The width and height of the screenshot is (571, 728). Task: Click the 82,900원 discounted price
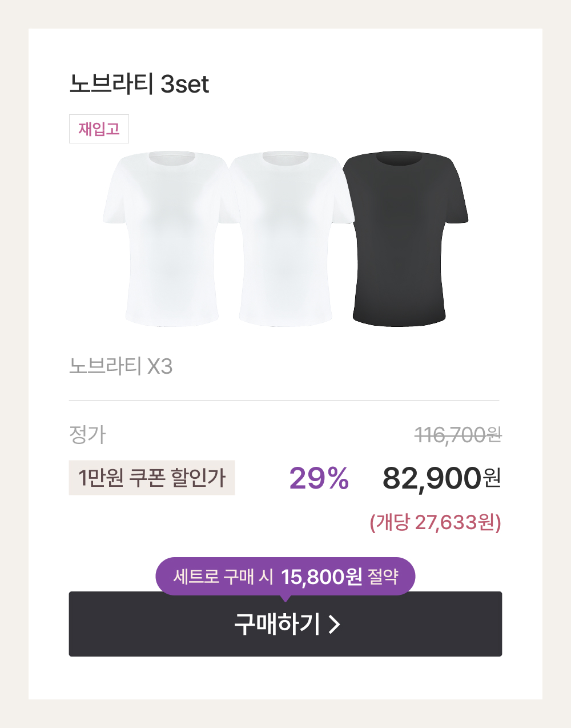[441, 478]
